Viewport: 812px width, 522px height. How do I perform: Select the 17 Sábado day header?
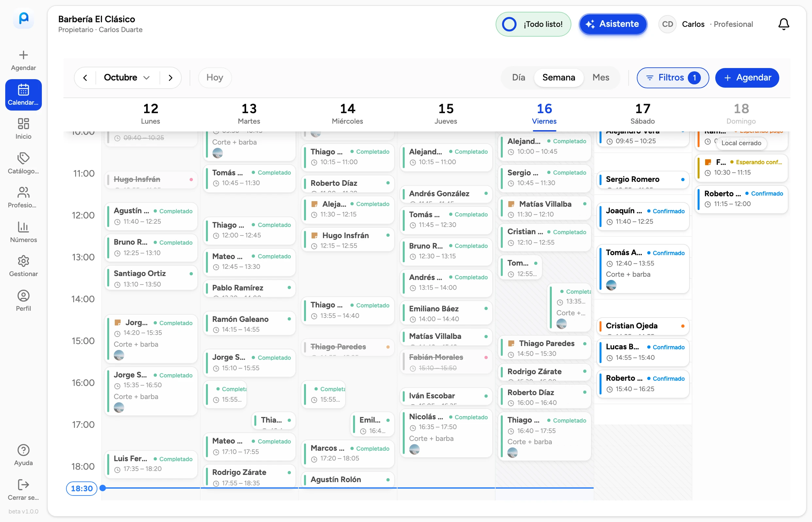(x=642, y=114)
